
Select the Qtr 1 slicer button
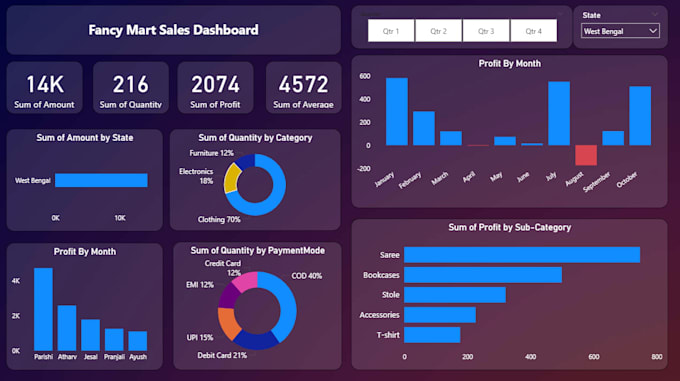tap(391, 31)
